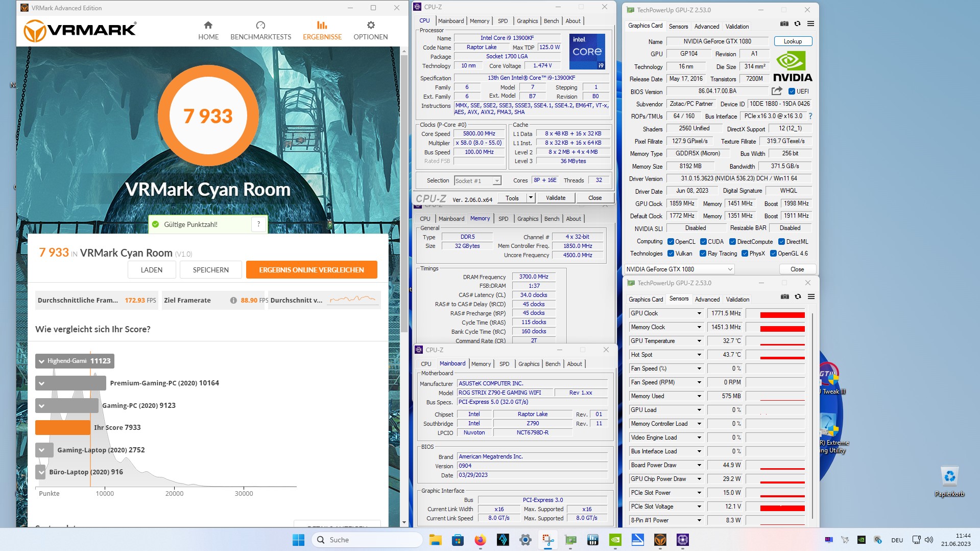Open the Graphics tab in the CPU-Z Mainboard window

[x=529, y=364]
